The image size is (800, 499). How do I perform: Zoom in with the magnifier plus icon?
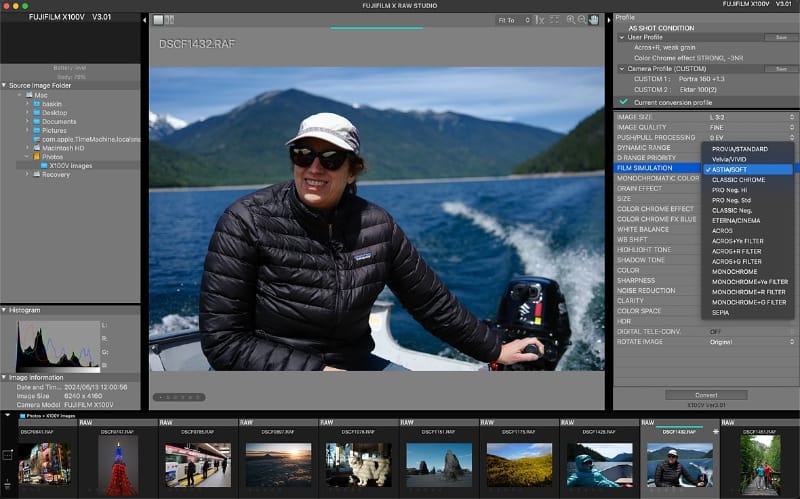coord(570,20)
